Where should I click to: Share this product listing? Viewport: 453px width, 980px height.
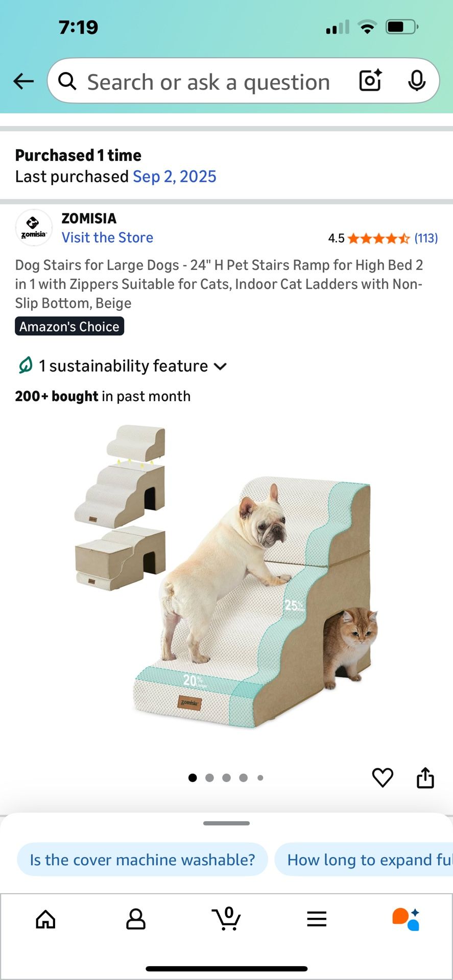[425, 777]
